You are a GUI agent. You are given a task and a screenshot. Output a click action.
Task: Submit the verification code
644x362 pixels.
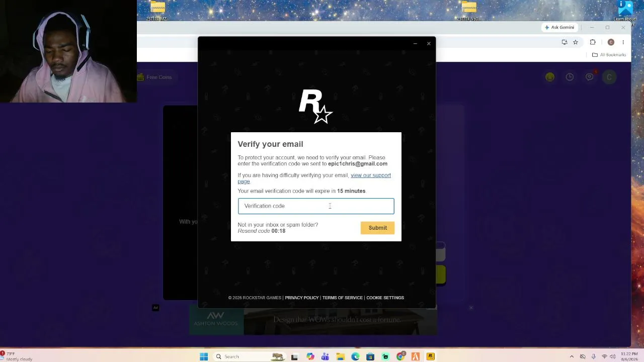[377, 228]
